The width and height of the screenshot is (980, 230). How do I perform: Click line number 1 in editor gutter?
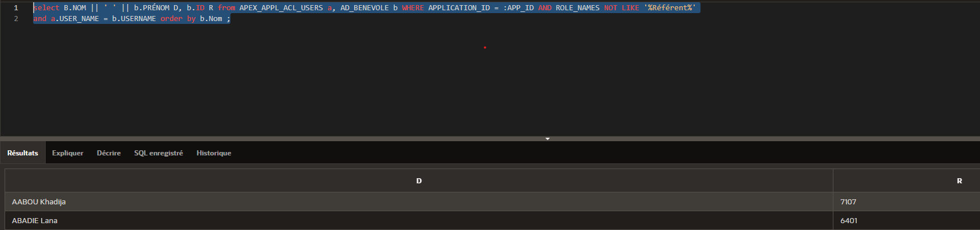(16, 8)
